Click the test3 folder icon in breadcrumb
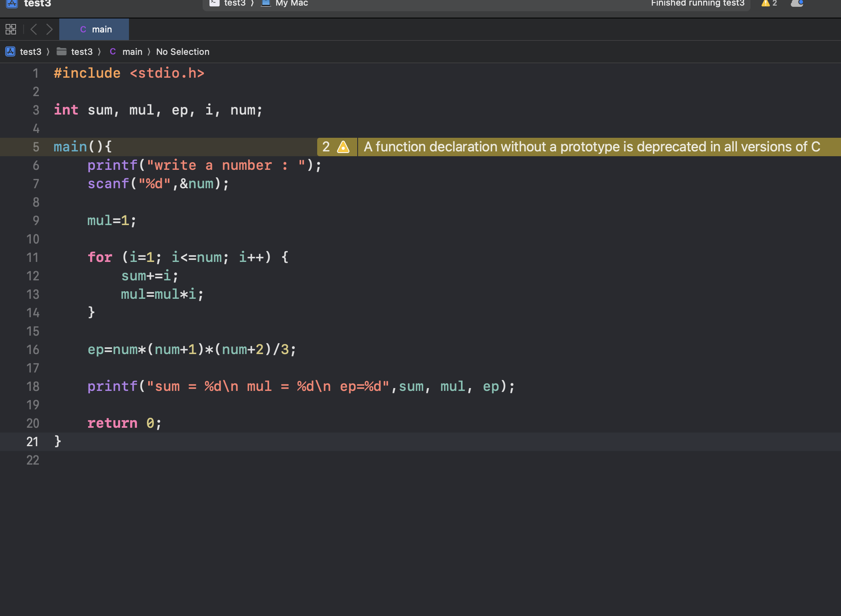Image resolution: width=841 pixels, height=616 pixels. (x=61, y=52)
